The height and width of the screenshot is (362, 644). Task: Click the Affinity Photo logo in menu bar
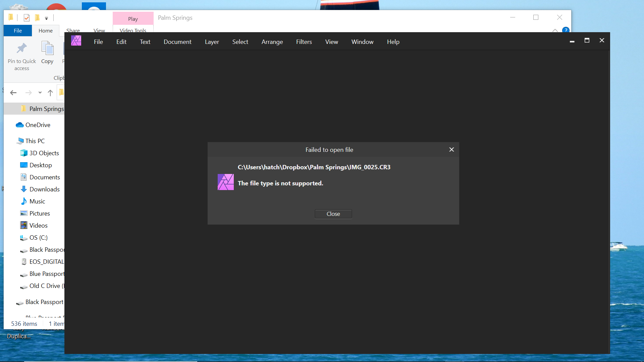pyautogui.click(x=76, y=41)
